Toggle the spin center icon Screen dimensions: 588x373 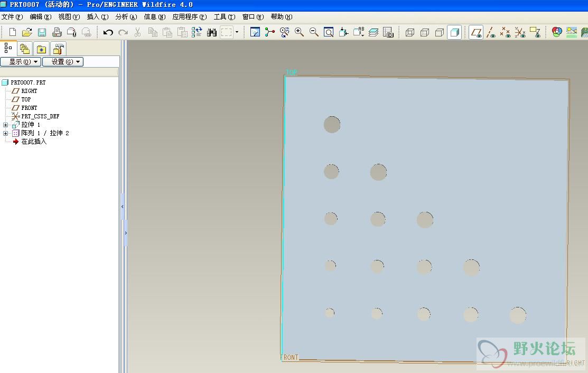pyautogui.click(x=269, y=32)
